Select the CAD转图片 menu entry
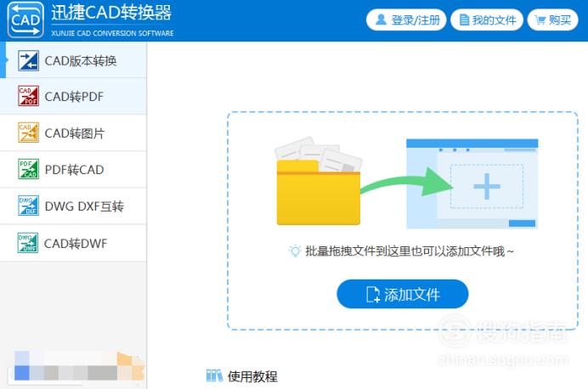This screenshot has height=389, width=588. pos(73,132)
